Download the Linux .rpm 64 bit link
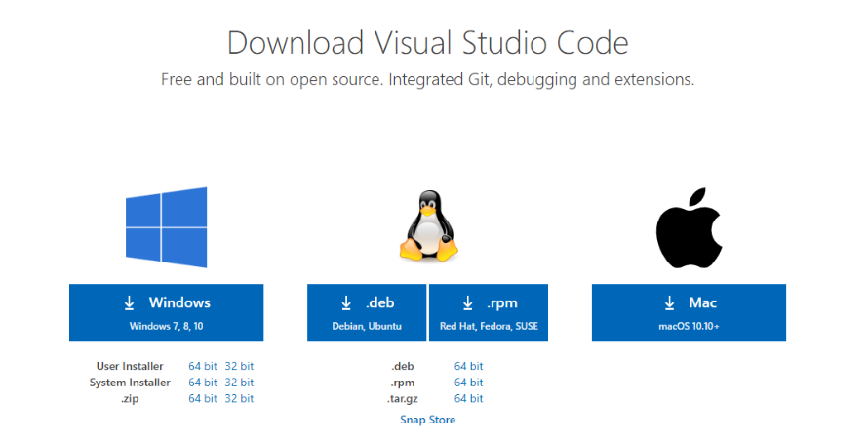This screenshot has width=868, height=443. 469,383
